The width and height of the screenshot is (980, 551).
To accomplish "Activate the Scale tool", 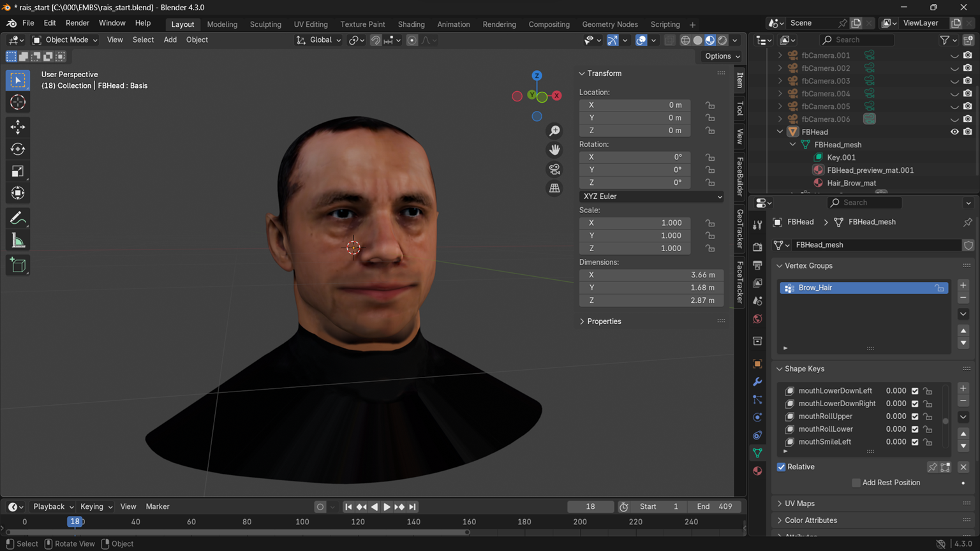I will click(x=18, y=171).
